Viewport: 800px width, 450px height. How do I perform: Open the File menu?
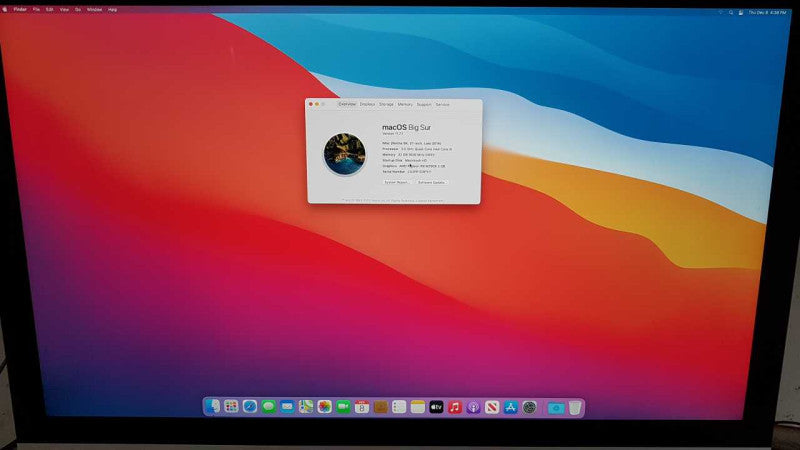coord(36,9)
